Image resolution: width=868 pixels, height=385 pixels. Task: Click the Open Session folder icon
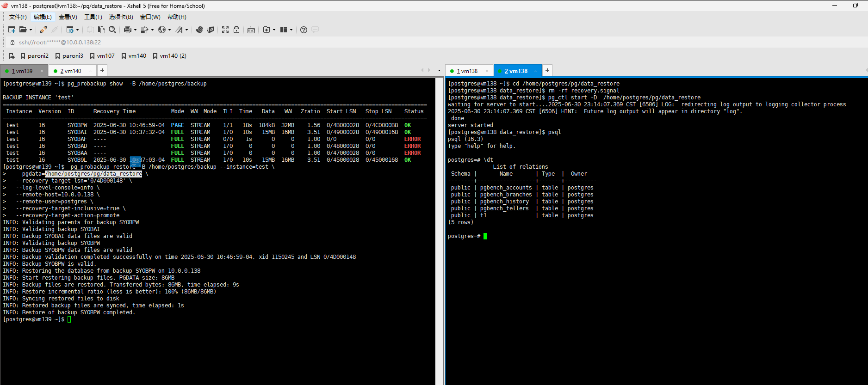pyautogui.click(x=23, y=30)
